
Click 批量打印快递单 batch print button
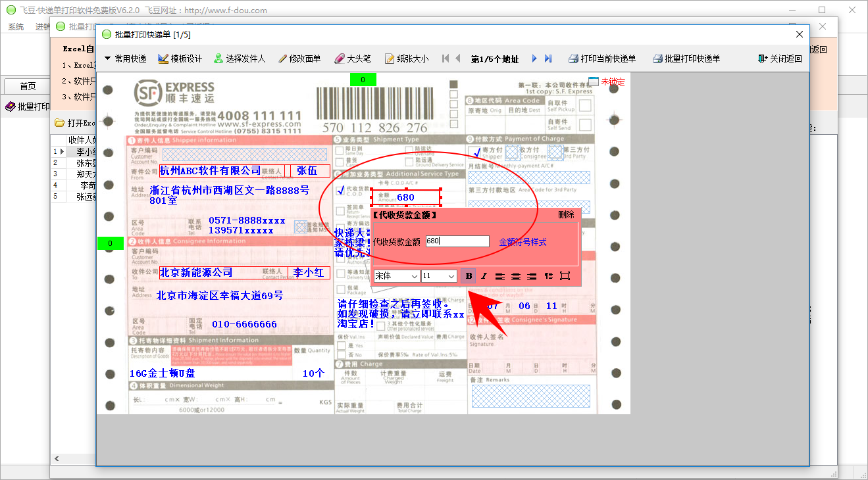coord(686,59)
